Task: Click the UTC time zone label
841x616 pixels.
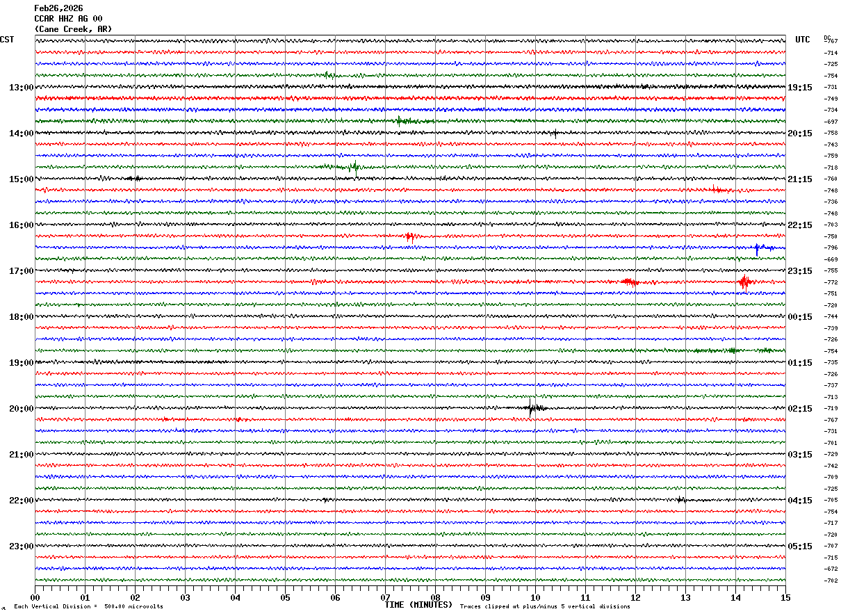Action: pyautogui.click(x=803, y=40)
